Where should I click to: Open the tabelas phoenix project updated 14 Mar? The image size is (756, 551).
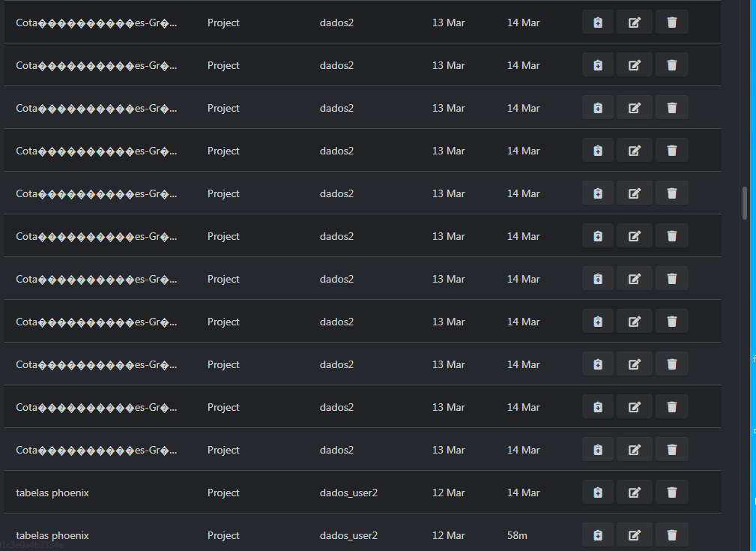pyautogui.click(x=52, y=493)
